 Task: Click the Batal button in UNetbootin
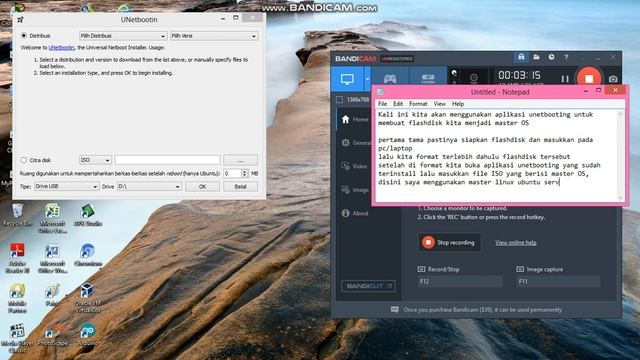pyautogui.click(x=240, y=187)
